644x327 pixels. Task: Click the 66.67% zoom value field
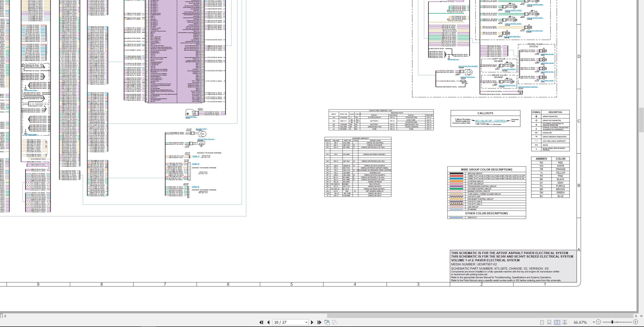580,322
